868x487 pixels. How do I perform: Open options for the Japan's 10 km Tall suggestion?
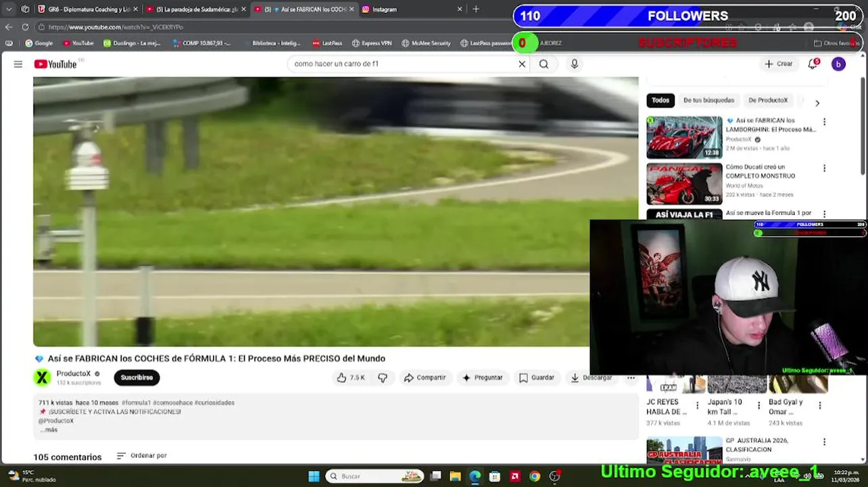[759, 406]
